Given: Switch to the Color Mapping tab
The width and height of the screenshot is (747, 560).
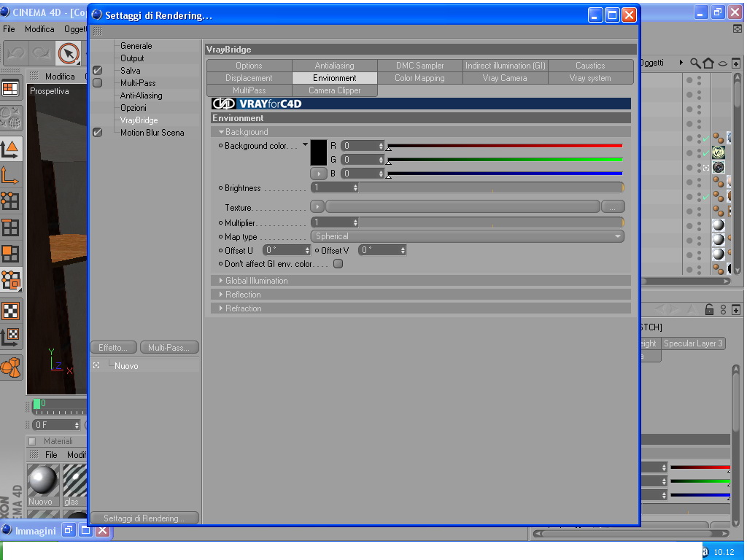Looking at the screenshot, I should pyautogui.click(x=419, y=78).
